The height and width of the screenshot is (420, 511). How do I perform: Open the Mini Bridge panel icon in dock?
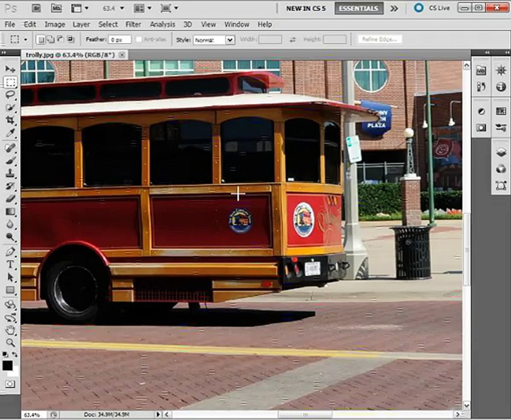[x=481, y=71]
